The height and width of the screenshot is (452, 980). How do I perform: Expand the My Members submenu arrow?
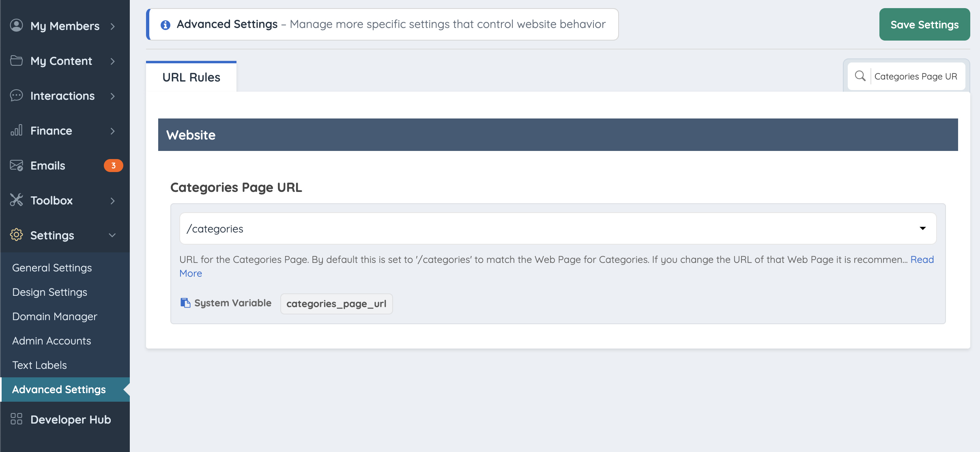coord(113,26)
